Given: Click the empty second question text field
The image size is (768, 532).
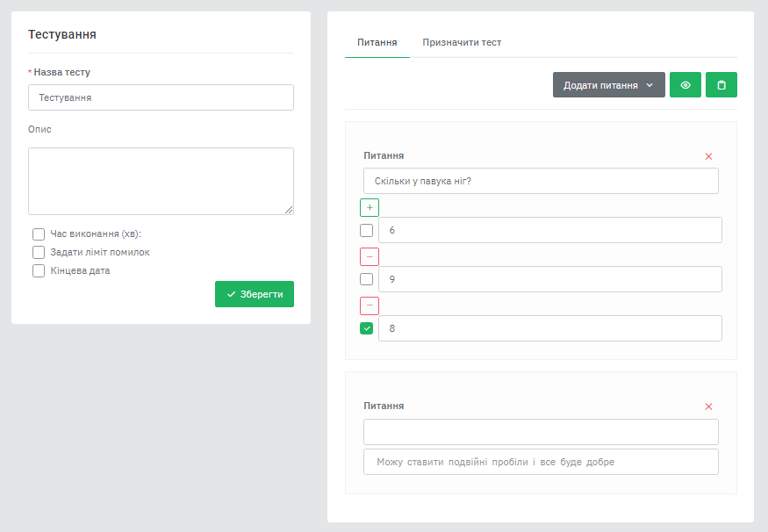Looking at the screenshot, I should [x=541, y=432].
